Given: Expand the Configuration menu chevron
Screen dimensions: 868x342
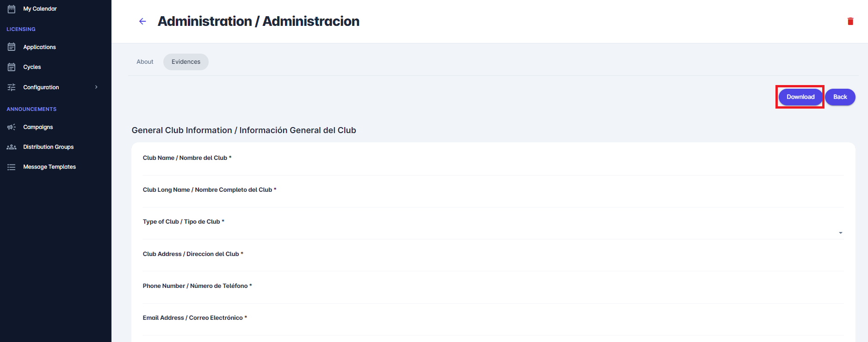Looking at the screenshot, I should (96, 87).
